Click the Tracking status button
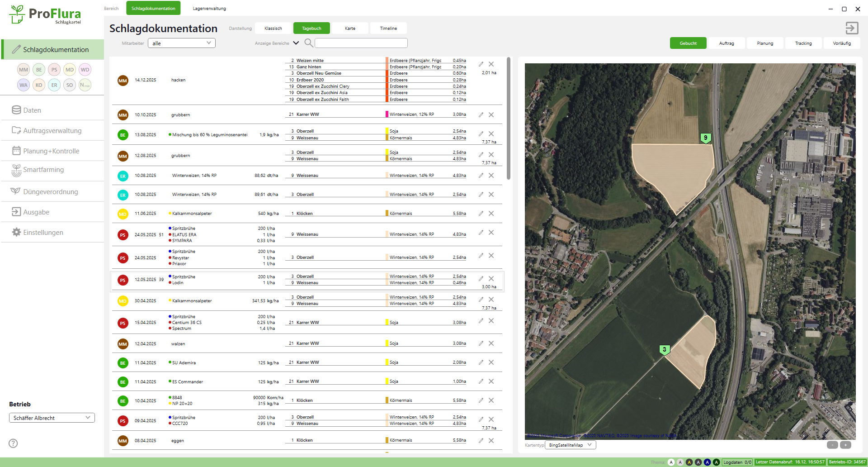Viewport: 868px width, 467px height. [x=803, y=43]
